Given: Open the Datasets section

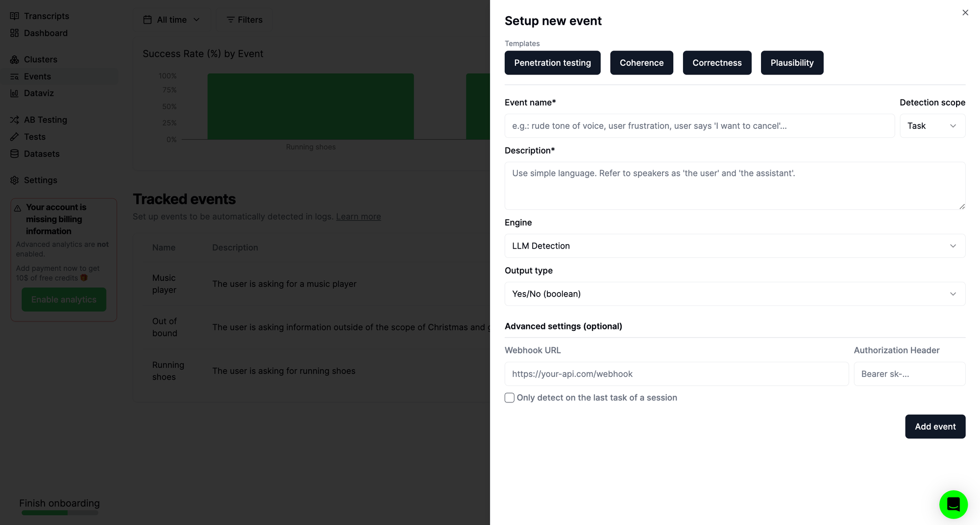Looking at the screenshot, I should (42, 154).
